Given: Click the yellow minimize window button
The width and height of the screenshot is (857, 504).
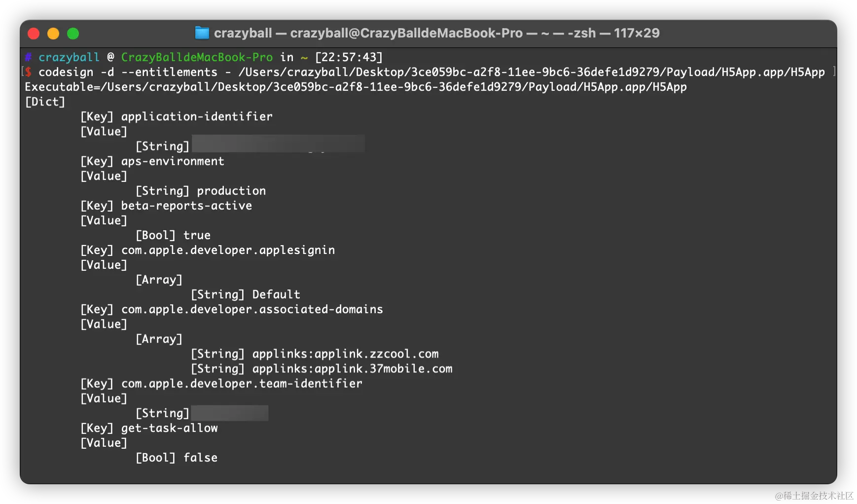Looking at the screenshot, I should [x=53, y=34].
